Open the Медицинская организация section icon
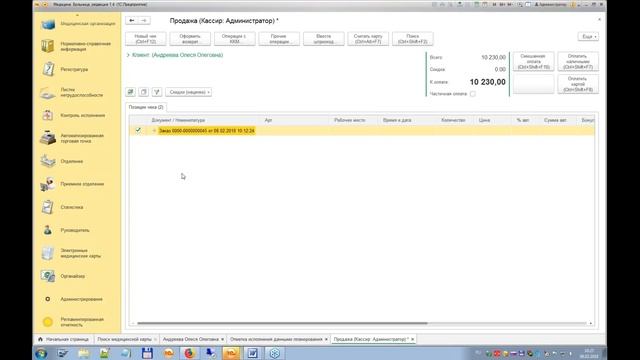 point(48,24)
